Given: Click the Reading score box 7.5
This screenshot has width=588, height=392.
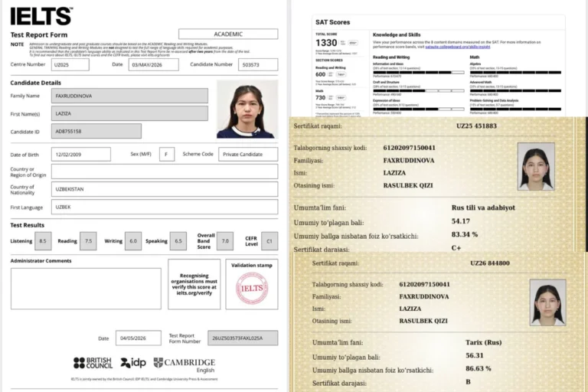Looking at the screenshot, I should coord(88,241).
